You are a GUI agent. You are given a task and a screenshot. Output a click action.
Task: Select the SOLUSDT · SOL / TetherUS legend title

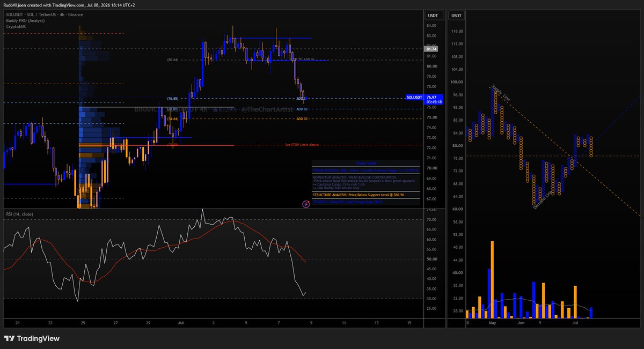[45, 14]
